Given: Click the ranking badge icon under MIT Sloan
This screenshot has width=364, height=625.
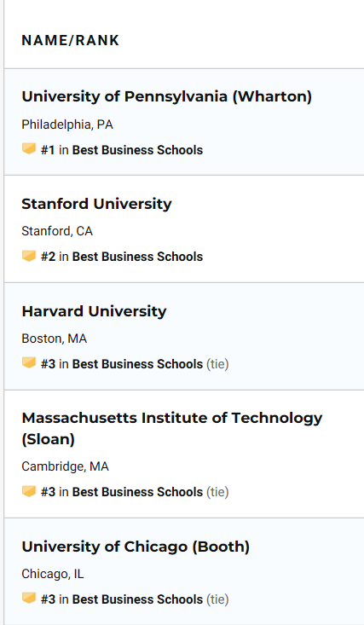Looking at the screenshot, I should pyautogui.click(x=29, y=491).
